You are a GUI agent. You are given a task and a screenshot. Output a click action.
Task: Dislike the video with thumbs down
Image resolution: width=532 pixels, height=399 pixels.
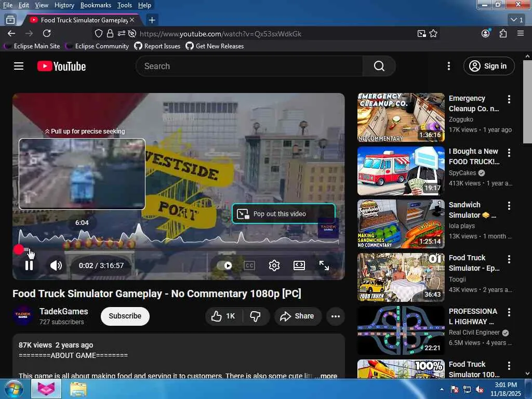tap(256, 316)
